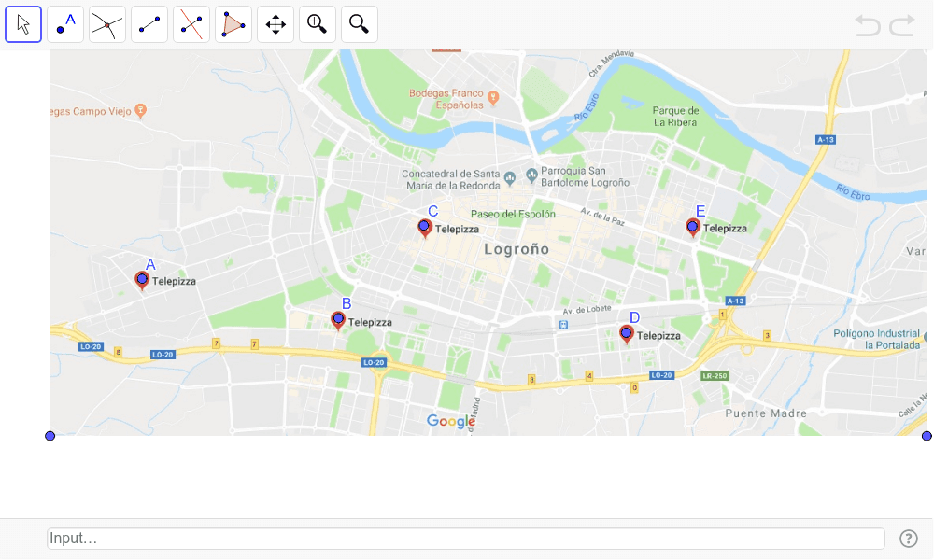934x560 pixels.
Task: Select the Zoom In tool
Action: coord(318,24)
